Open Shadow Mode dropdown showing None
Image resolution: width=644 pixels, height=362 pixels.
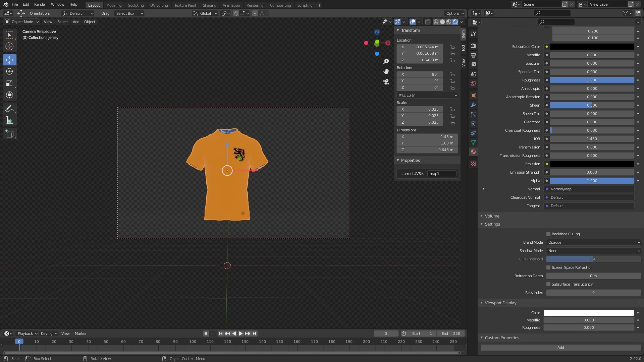pos(593,251)
